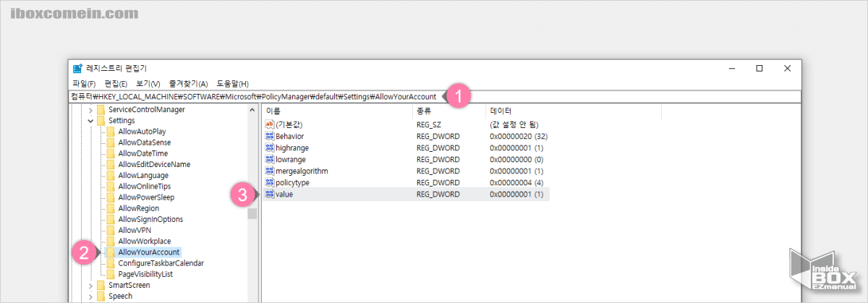Click the AllowSignInOptions folder icon
868x303 pixels.
tap(111, 219)
